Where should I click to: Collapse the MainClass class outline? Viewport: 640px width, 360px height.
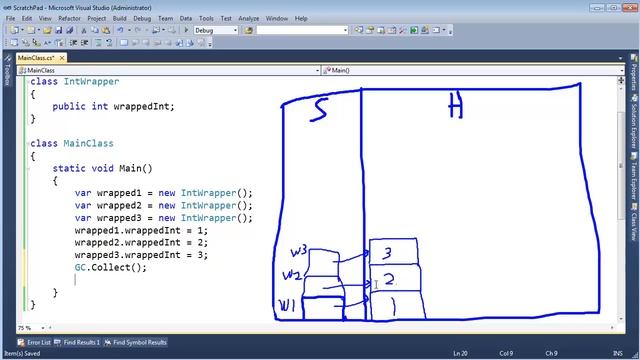pos(28,144)
